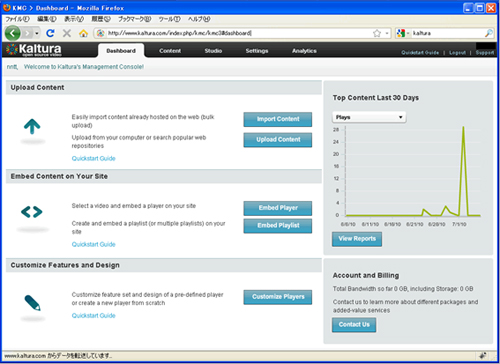Open the Analytics tab
Viewport: 500px width, 364px height.
point(304,51)
